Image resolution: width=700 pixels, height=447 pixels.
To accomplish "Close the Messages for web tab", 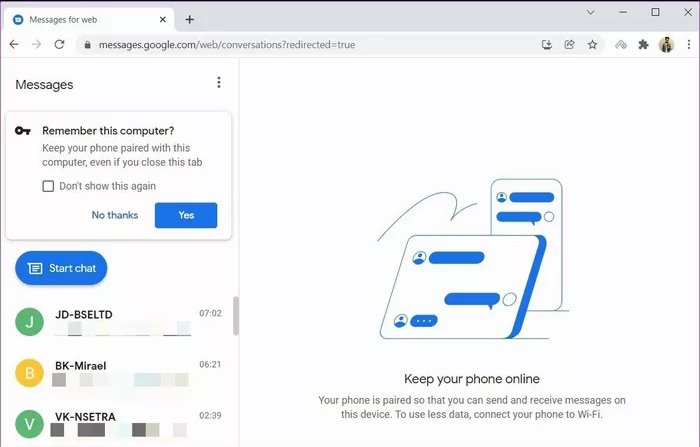I will coord(163,19).
